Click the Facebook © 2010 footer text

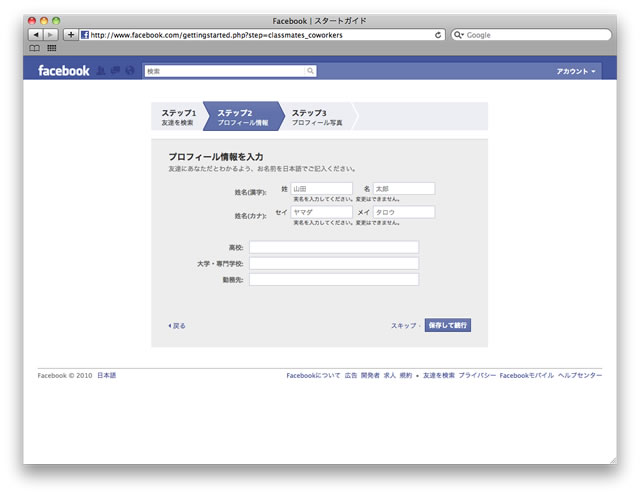pos(65,375)
